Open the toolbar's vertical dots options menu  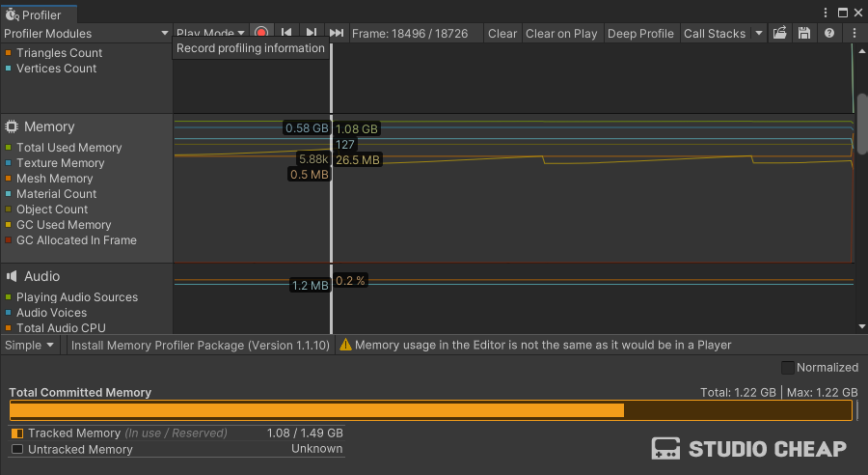click(x=854, y=33)
